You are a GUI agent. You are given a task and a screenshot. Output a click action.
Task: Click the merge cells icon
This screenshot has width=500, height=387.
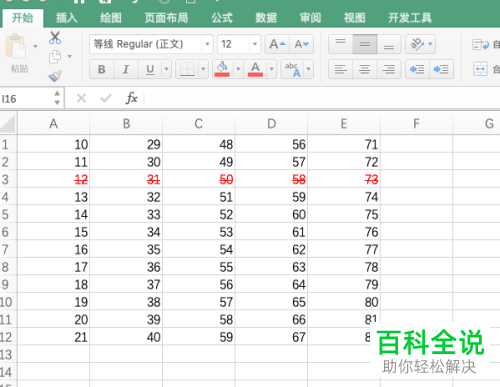coord(480,69)
